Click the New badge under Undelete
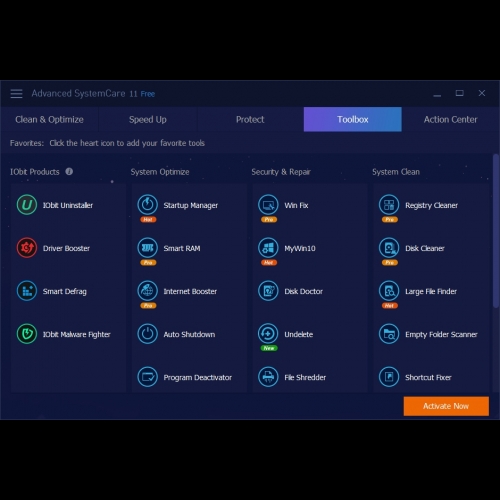This screenshot has width=500, height=500. 269,348
